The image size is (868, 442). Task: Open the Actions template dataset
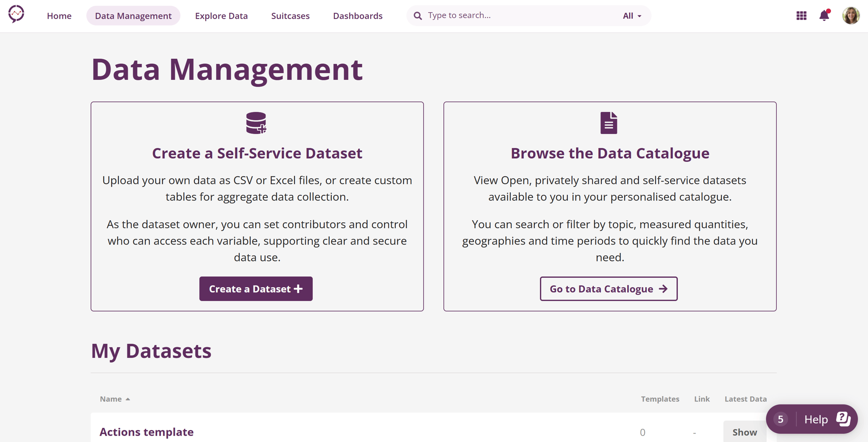click(x=146, y=431)
